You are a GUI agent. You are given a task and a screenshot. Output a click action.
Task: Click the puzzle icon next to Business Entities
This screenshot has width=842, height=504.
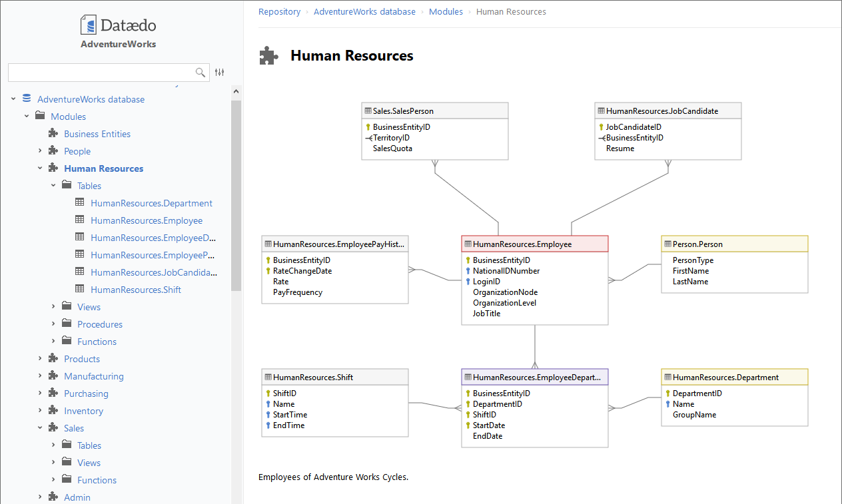pyautogui.click(x=52, y=133)
